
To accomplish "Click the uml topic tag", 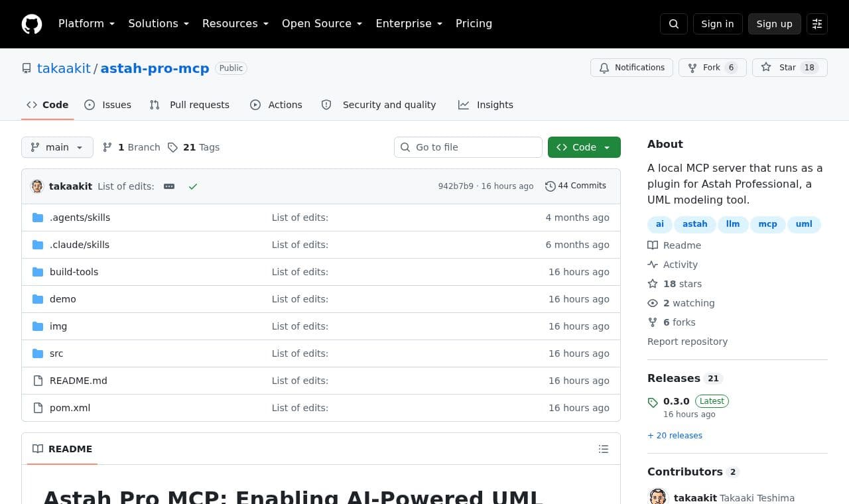I will 804,224.
